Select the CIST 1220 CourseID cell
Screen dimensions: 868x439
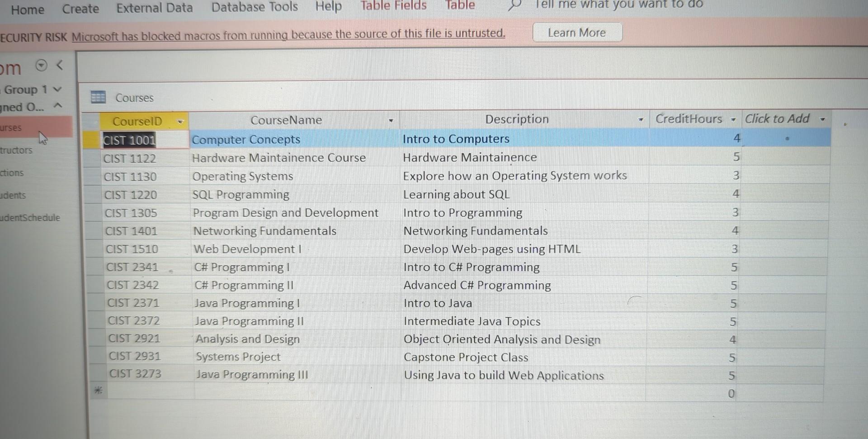click(x=131, y=195)
